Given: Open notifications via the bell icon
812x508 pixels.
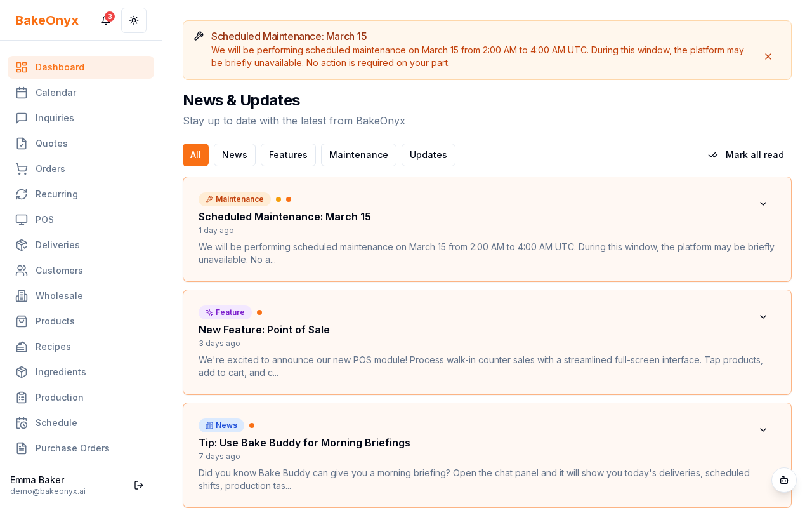Looking at the screenshot, I should tap(105, 20).
